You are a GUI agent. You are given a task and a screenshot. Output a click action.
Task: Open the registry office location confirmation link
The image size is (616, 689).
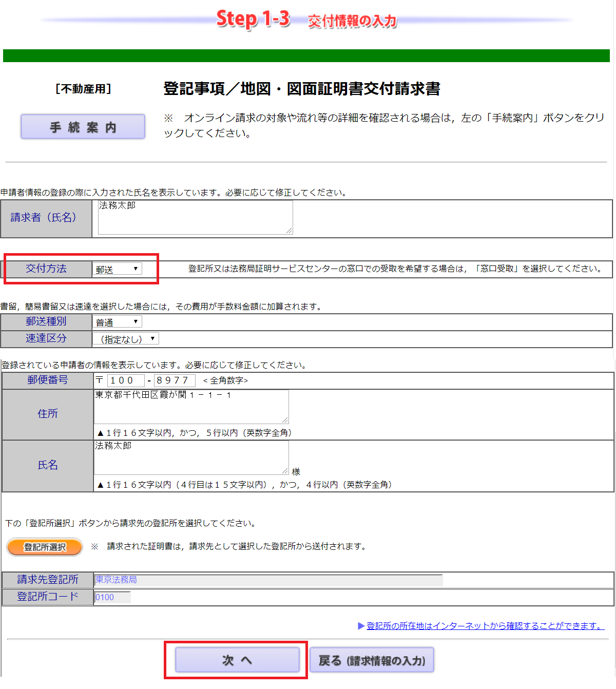(x=484, y=626)
